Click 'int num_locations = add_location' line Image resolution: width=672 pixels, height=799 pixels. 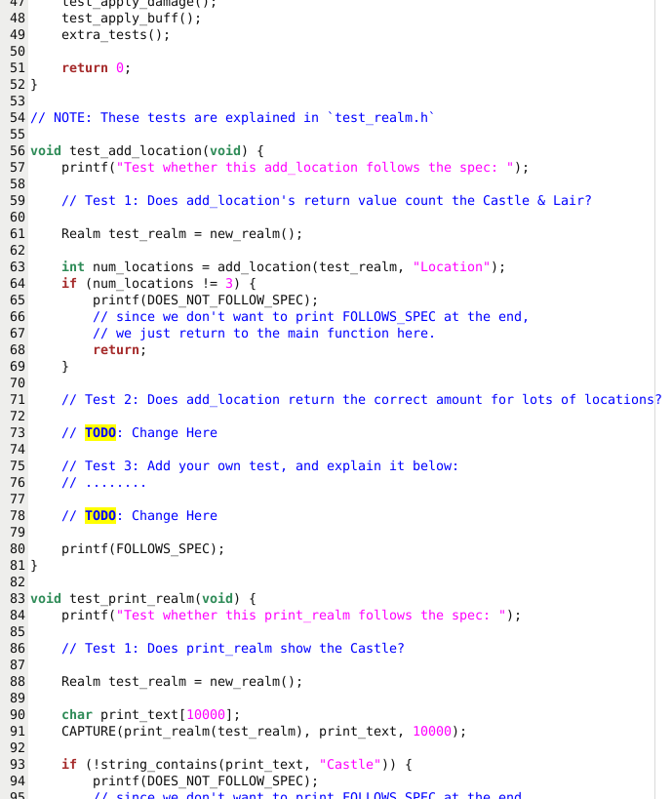[283, 267]
